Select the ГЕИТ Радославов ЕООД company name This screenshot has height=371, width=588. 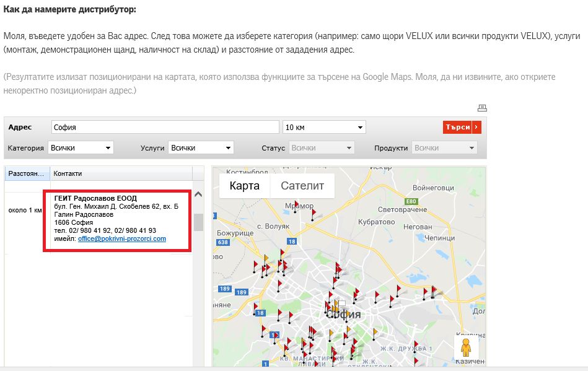coord(95,198)
